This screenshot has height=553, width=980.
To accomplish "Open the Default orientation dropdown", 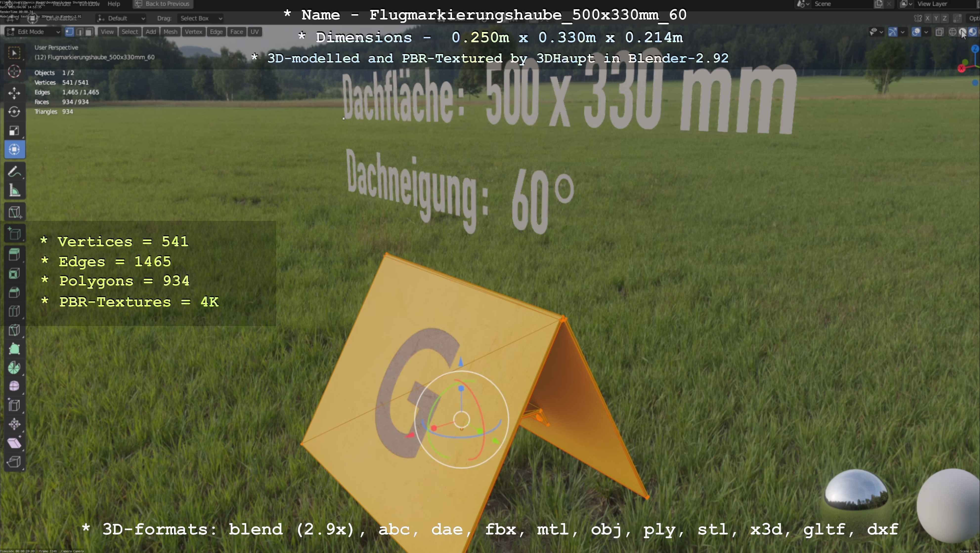I will [121, 18].
